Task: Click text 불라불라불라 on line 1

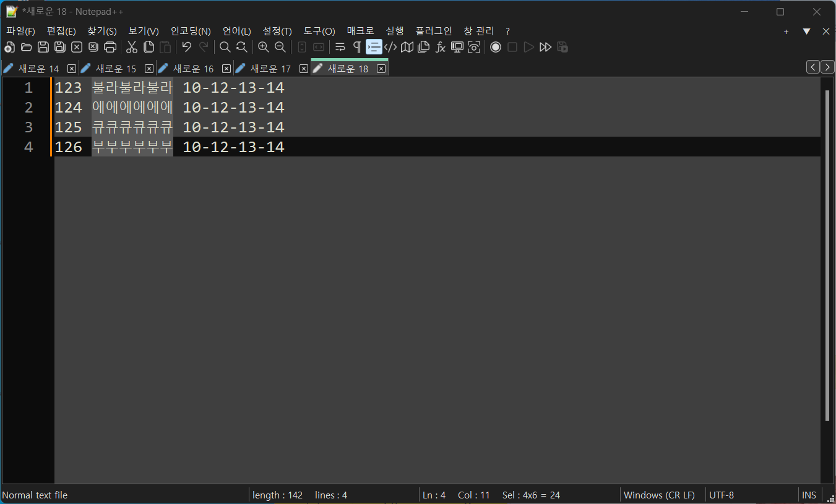Action: click(x=132, y=88)
